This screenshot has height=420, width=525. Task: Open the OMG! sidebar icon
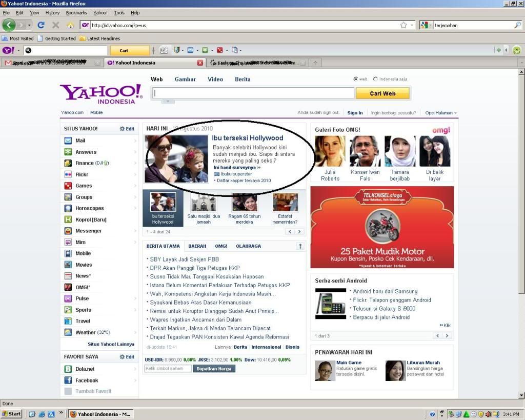[x=68, y=287]
